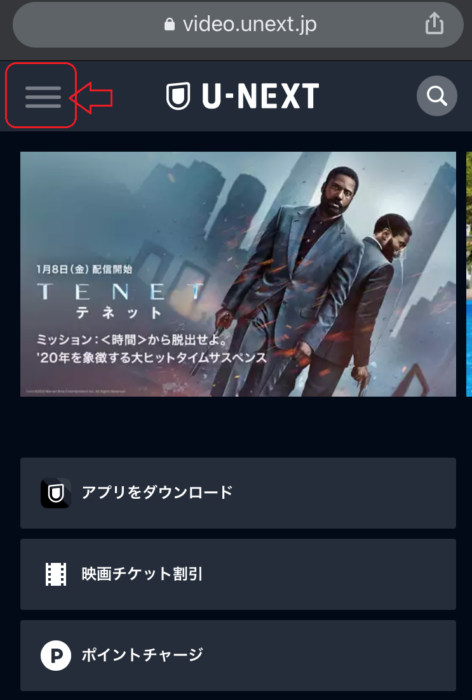The height and width of the screenshot is (700, 472).
Task: Tap the U-NEXT wordmark text
Action: [260, 96]
